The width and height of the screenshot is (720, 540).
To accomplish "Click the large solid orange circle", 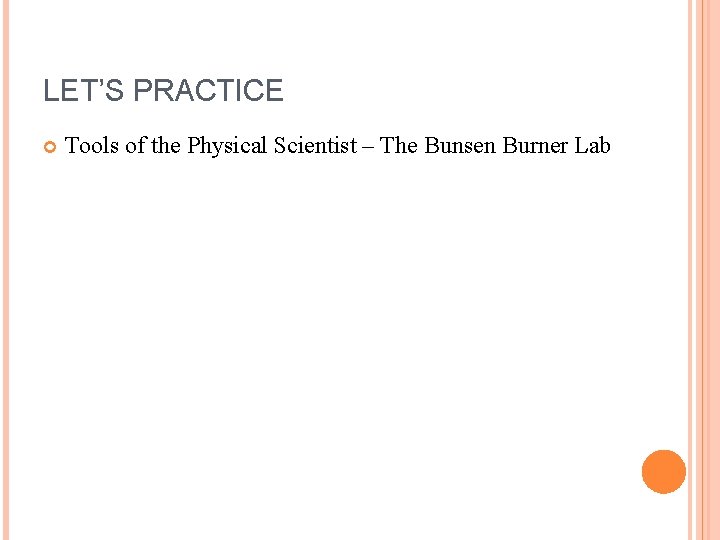I will click(664, 472).
